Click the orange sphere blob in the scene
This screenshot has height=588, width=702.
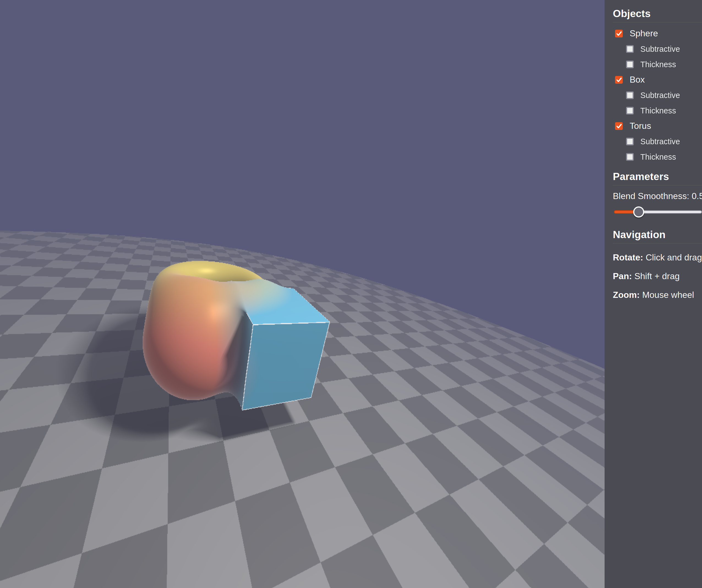tap(187, 338)
